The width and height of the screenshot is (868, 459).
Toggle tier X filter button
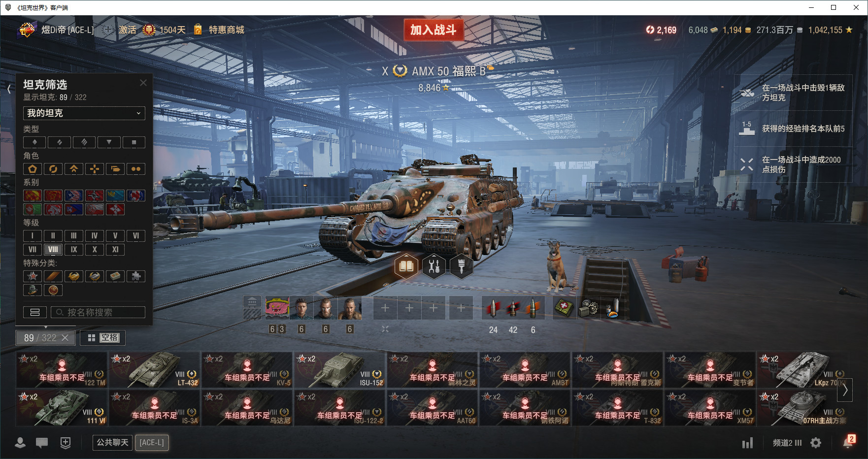click(x=95, y=249)
